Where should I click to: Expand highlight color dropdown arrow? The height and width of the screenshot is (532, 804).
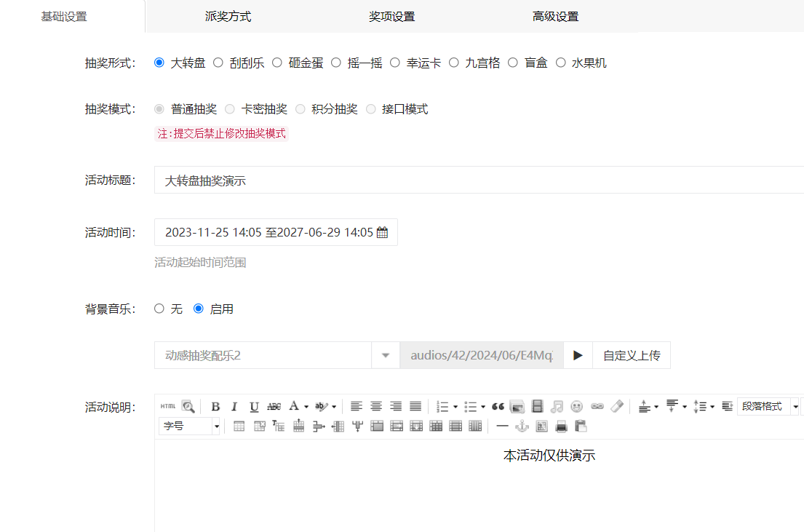pos(334,407)
